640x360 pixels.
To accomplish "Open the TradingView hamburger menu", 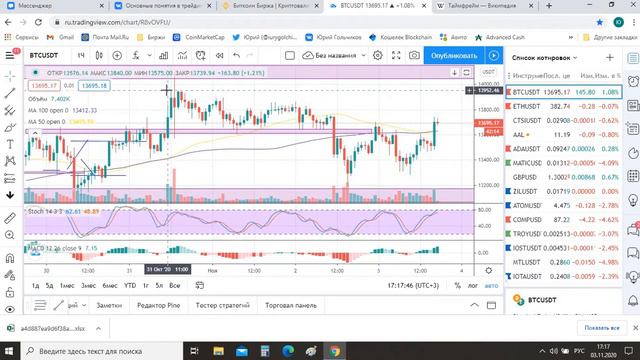I will (x=10, y=55).
